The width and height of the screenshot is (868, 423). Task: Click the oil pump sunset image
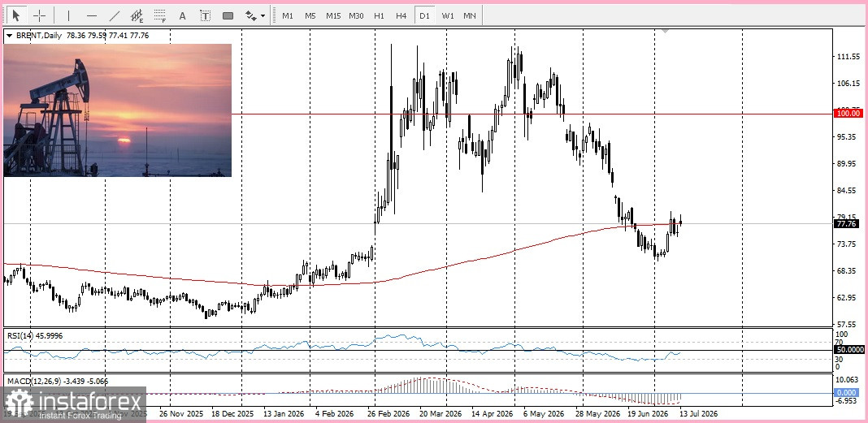(x=117, y=110)
